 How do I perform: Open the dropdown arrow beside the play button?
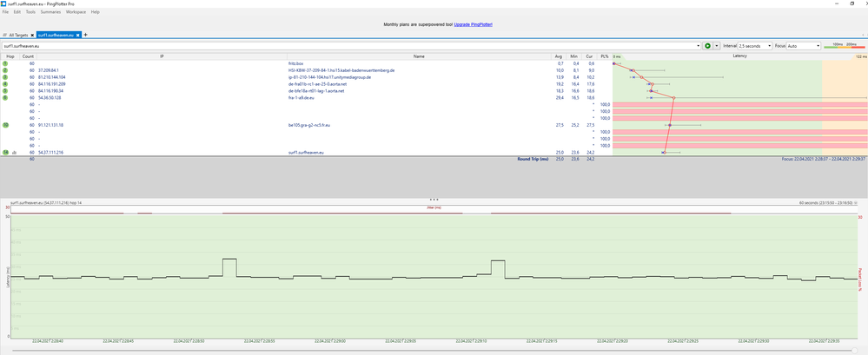point(716,46)
